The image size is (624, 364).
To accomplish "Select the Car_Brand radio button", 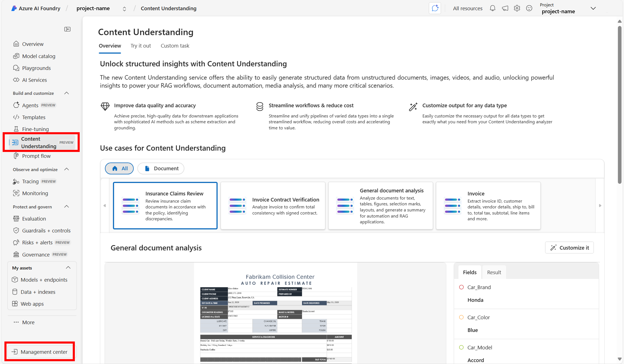I will point(461,287).
